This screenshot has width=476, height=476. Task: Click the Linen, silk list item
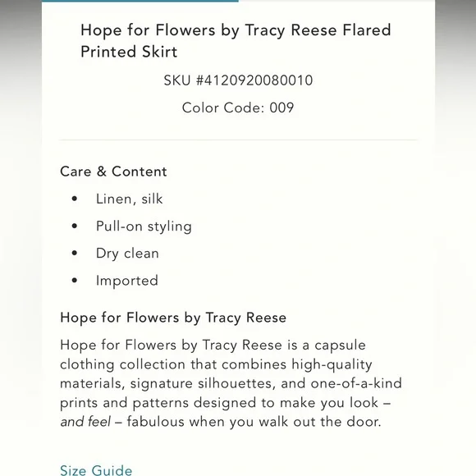tap(130, 199)
